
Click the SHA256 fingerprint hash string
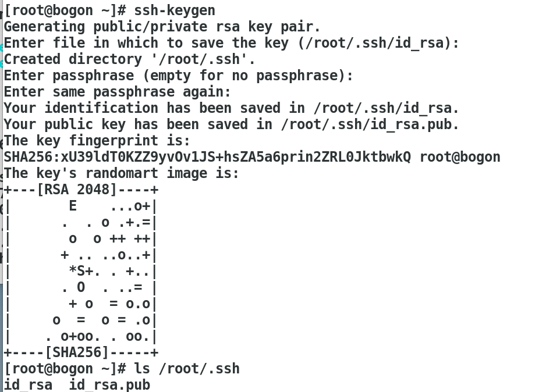[207, 157]
